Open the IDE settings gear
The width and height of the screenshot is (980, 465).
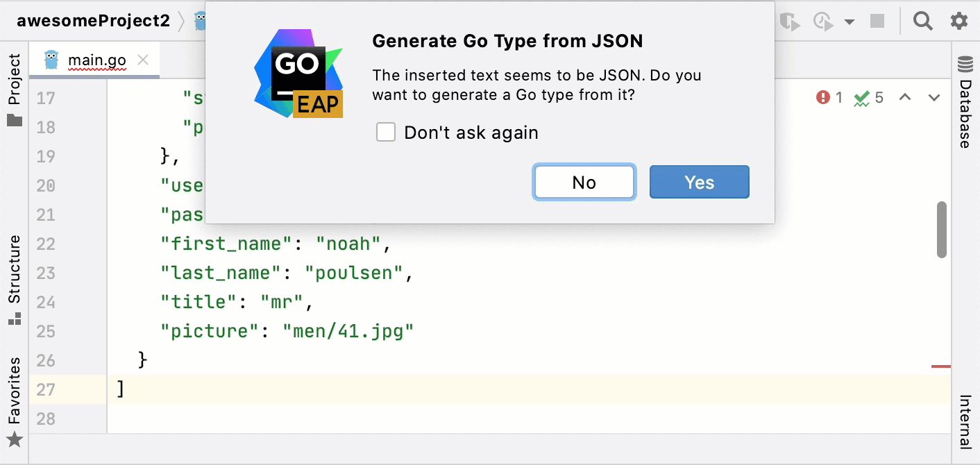pos(959,20)
